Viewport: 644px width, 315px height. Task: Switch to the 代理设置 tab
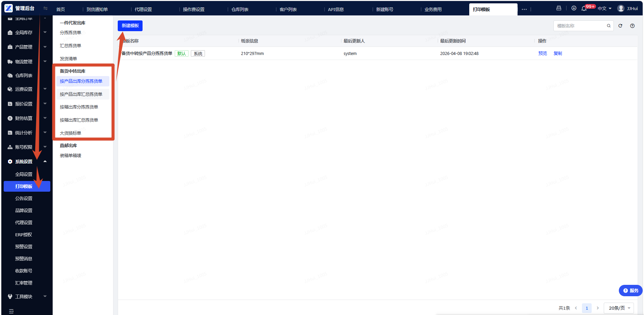(x=143, y=9)
